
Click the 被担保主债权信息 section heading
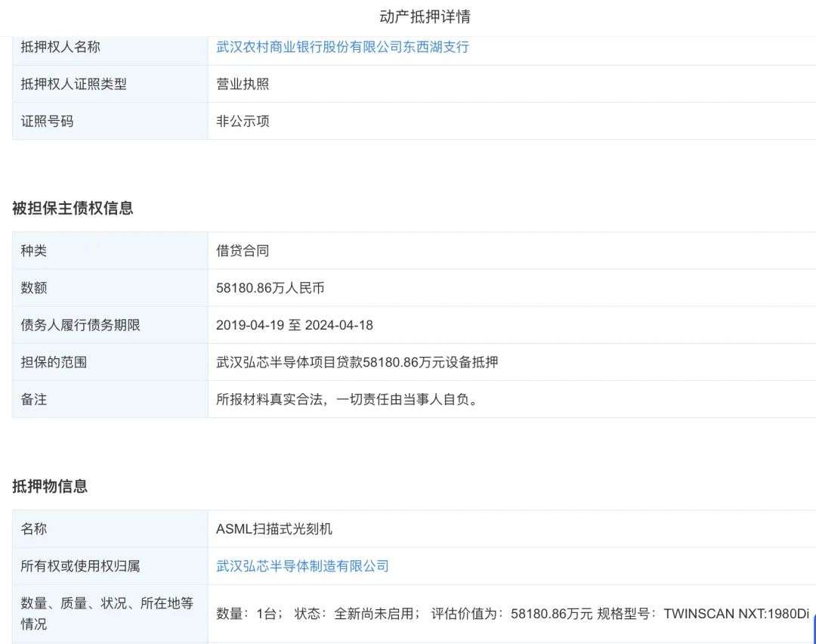pyautogui.click(x=73, y=209)
